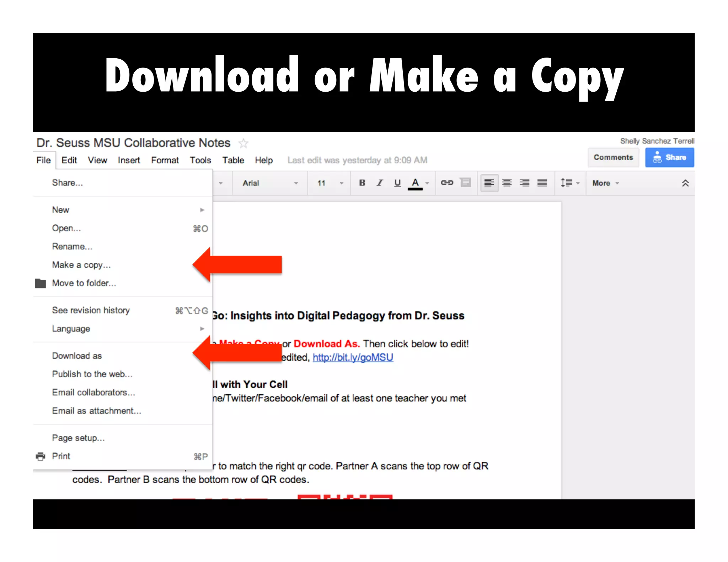Justify text alignment
The height and width of the screenshot is (562, 728).
(x=542, y=183)
